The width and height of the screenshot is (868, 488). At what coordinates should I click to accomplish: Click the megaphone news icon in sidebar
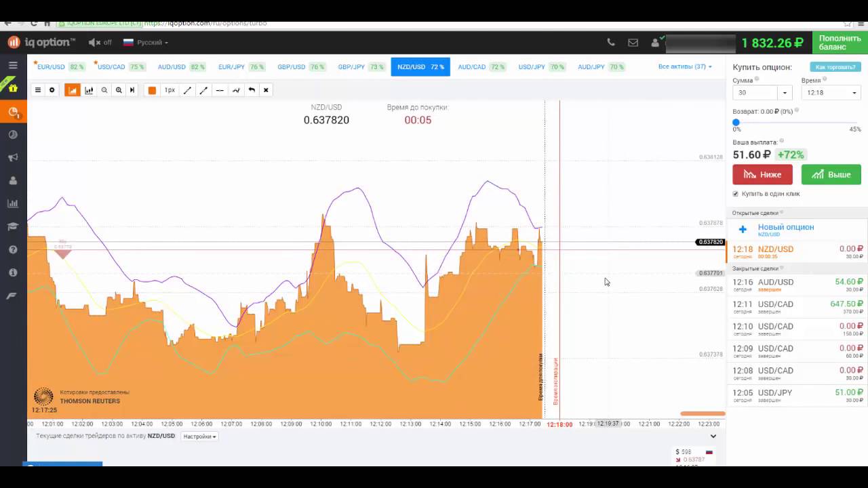point(13,158)
